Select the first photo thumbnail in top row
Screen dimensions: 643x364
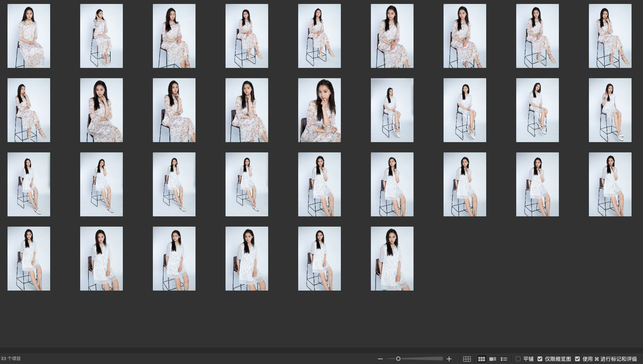pyautogui.click(x=29, y=36)
